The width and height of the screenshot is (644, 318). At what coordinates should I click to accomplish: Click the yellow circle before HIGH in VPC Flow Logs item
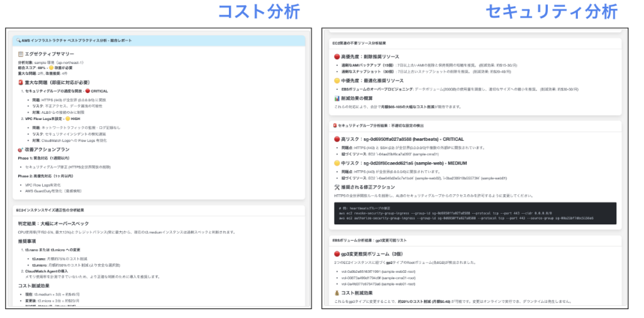(67, 119)
